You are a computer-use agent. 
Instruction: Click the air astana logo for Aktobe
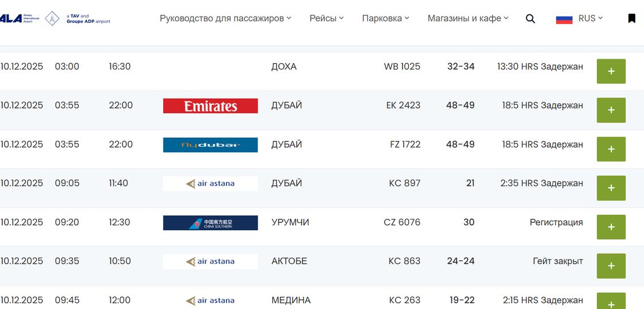[210, 261]
